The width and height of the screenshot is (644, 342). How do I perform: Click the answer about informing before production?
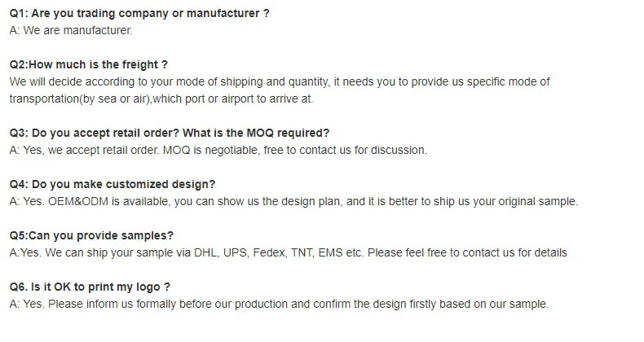coord(278,305)
